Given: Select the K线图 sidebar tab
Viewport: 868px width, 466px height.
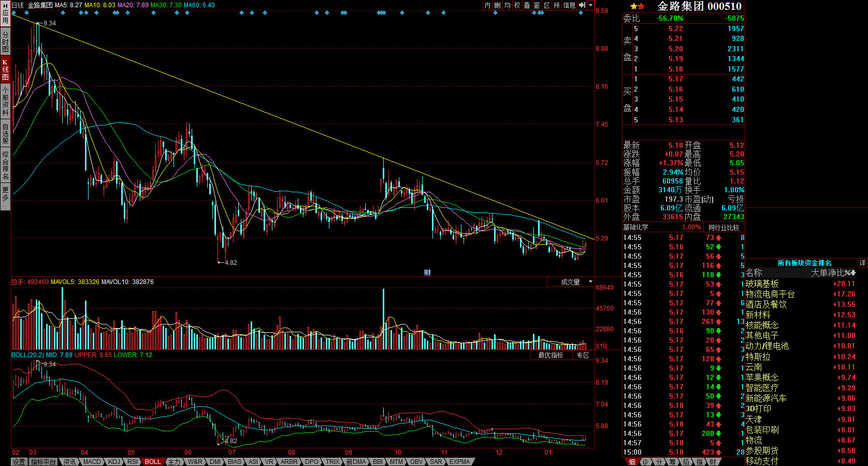Looking at the screenshot, I should [x=5, y=69].
